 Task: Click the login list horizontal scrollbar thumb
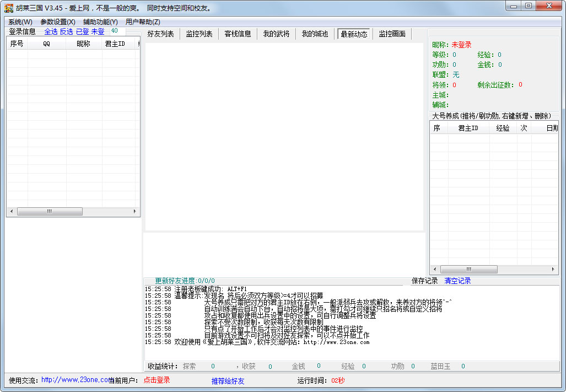(50, 212)
